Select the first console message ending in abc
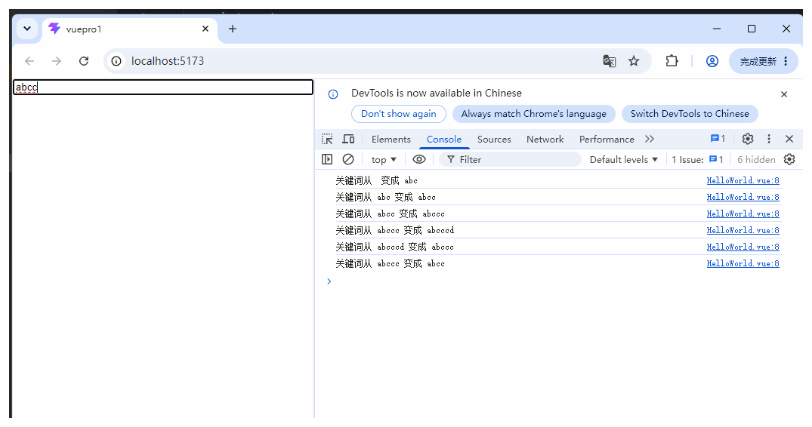 pyautogui.click(x=376, y=181)
